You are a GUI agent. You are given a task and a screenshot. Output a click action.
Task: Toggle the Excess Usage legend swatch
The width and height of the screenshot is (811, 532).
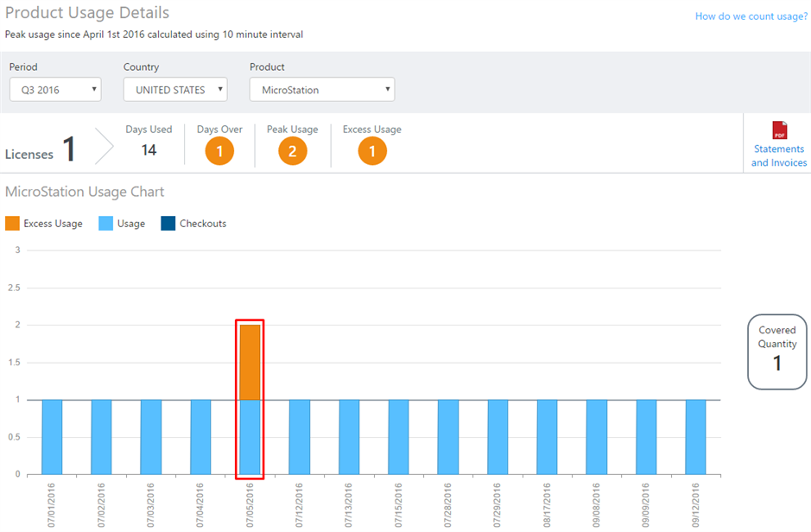(x=12, y=224)
